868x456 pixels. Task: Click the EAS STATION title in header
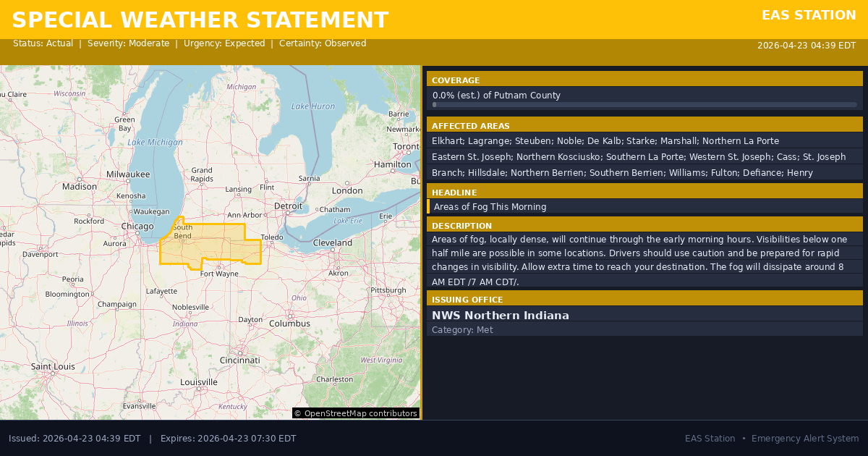(808, 15)
